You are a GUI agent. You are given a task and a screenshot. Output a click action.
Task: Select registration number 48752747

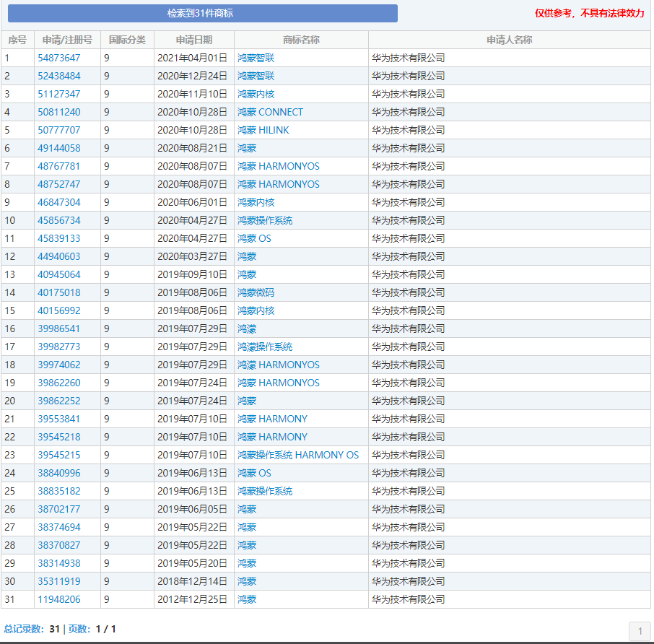pyautogui.click(x=58, y=184)
